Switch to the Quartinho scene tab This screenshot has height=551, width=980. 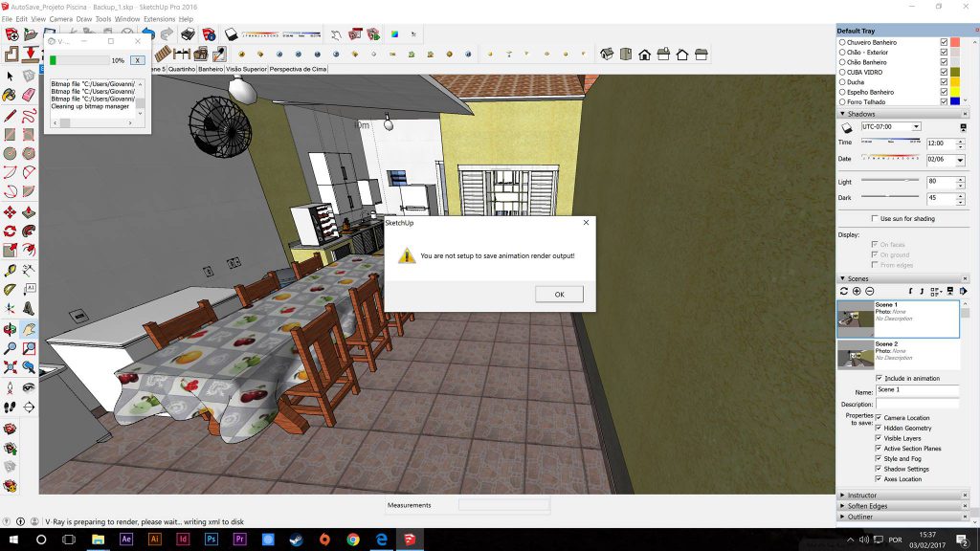coord(181,69)
